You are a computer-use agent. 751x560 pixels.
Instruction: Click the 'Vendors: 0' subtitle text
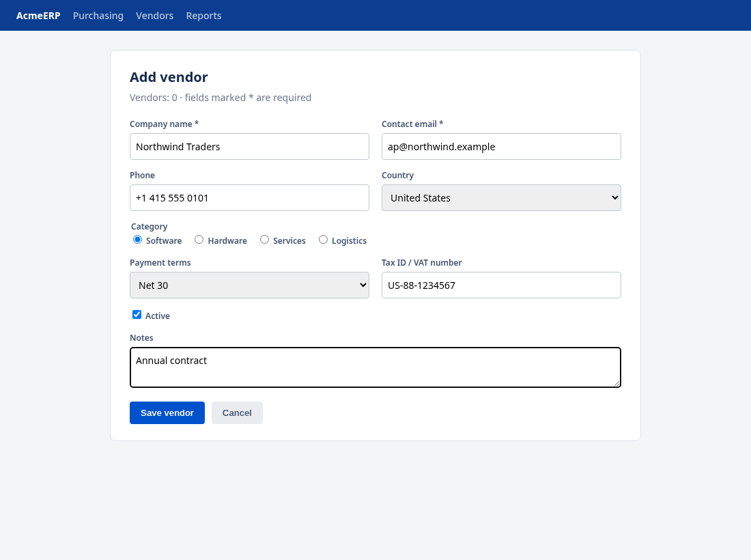pos(153,98)
